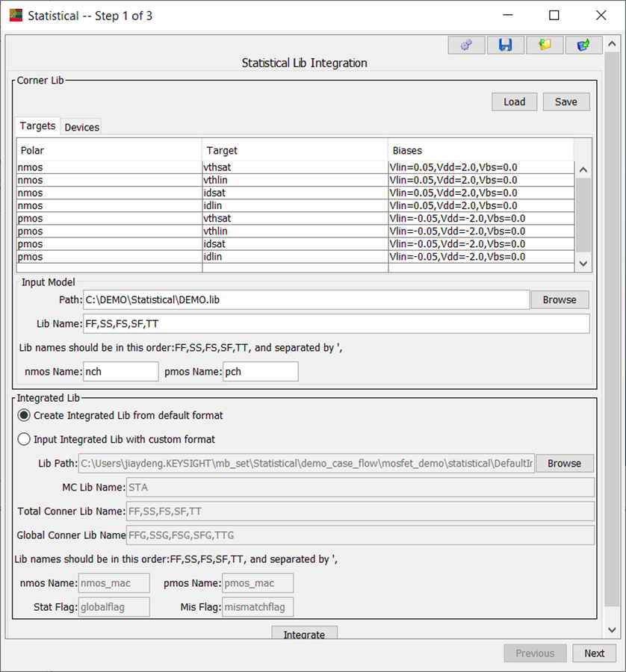Choose Input Integrated Lib with custom format
Screen dimensions: 626x672
(x=23, y=439)
